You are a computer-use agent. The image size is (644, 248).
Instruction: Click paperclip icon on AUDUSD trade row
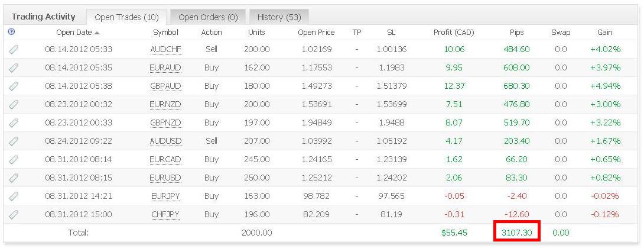pyautogui.click(x=14, y=141)
